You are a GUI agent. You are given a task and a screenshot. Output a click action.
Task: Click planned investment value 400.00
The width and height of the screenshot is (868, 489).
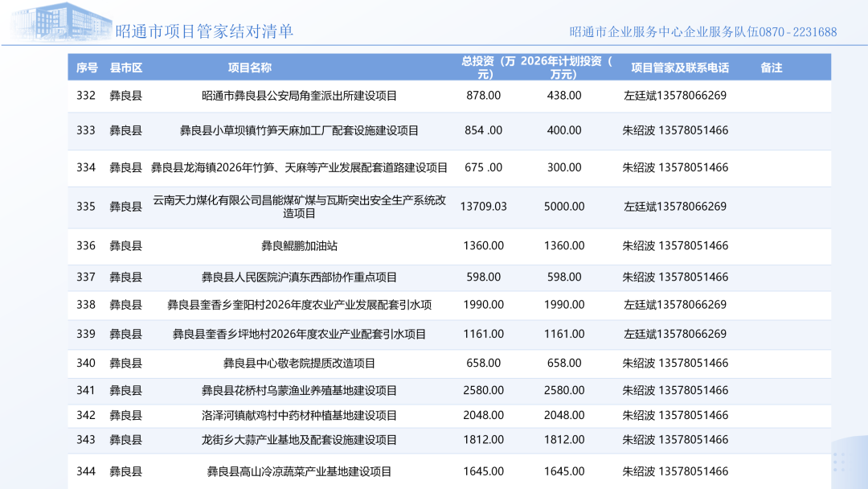click(x=564, y=130)
